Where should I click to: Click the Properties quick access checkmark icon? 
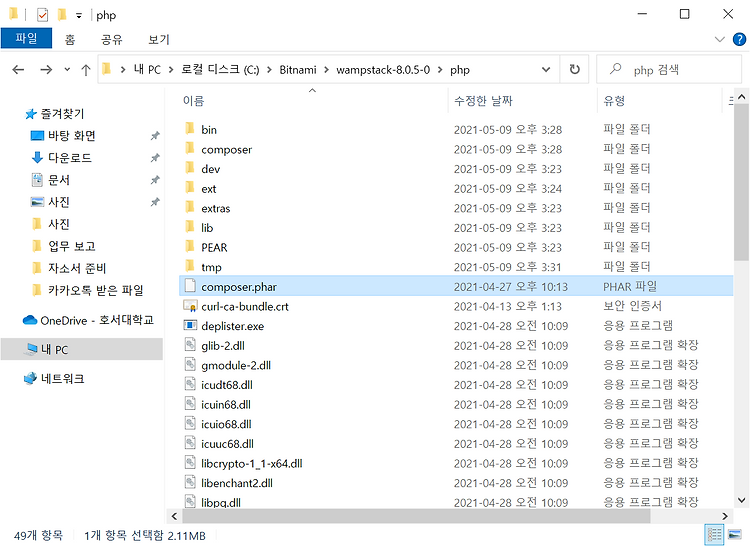click(43, 15)
